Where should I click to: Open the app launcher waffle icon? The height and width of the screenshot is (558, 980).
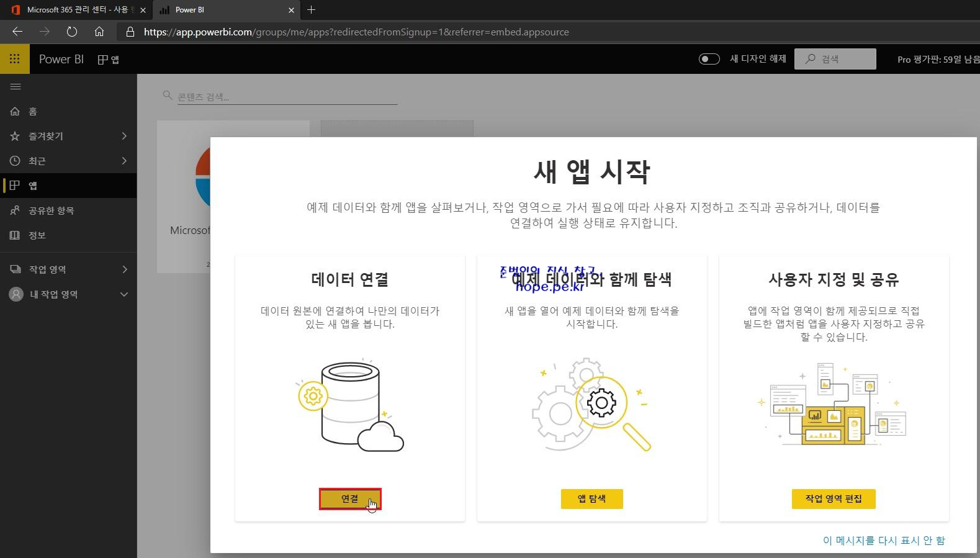click(x=15, y=59)
